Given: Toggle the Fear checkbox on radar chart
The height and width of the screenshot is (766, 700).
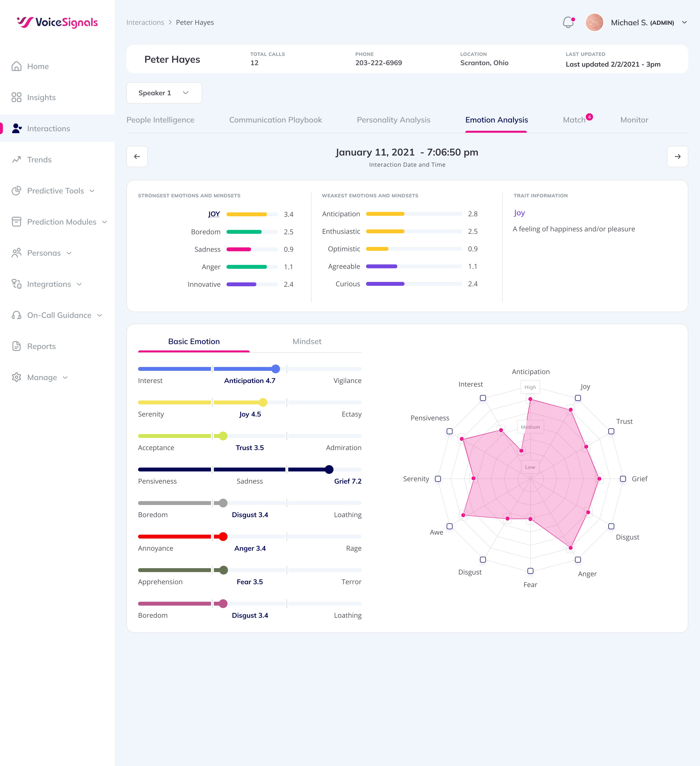Looking at the screenshot, I should pos(530,571).
